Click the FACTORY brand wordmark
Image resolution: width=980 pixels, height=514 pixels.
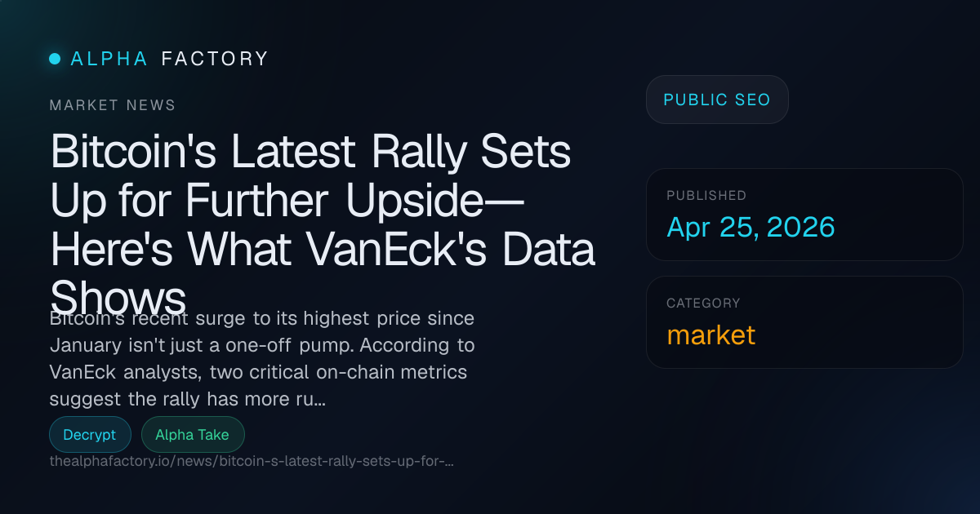215,59
